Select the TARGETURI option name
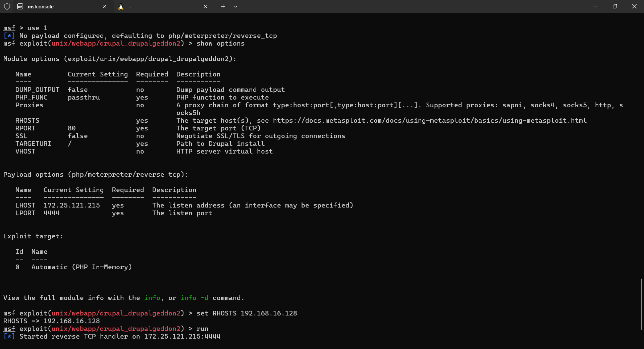This screenshot has width=644, height=349. click(33, 143)
